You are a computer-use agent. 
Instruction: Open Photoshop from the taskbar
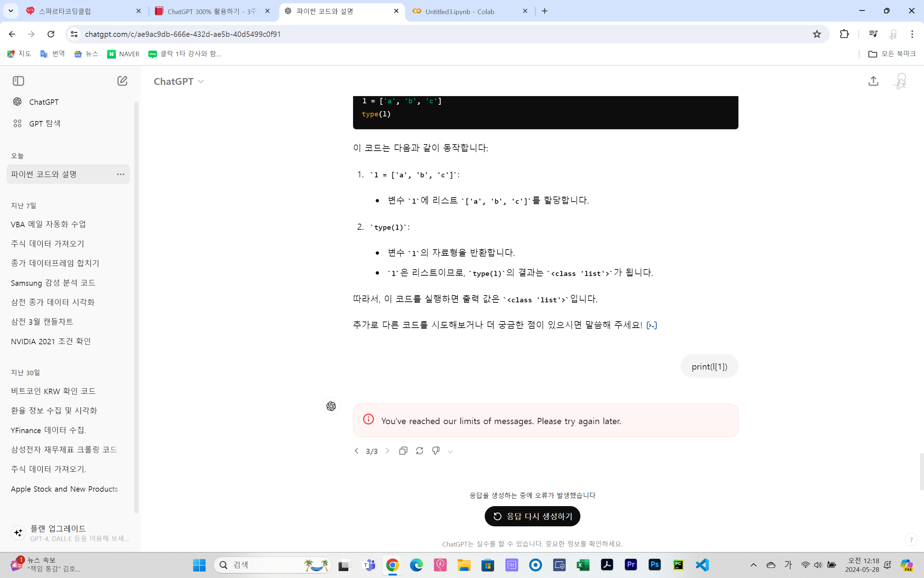654,565
